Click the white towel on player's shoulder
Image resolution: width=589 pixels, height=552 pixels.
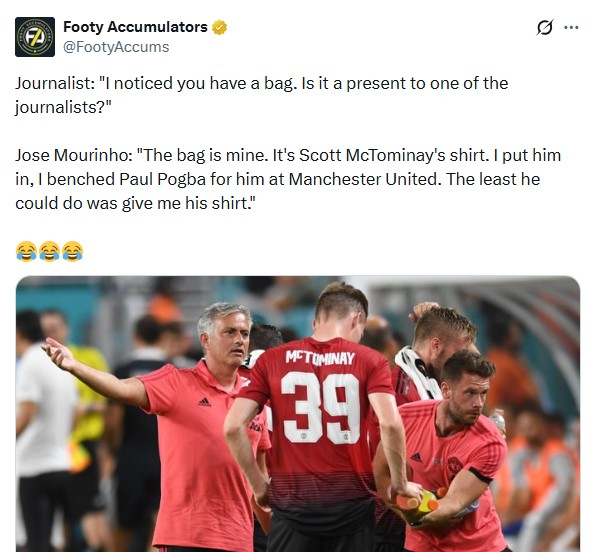(x=417, y=372)
